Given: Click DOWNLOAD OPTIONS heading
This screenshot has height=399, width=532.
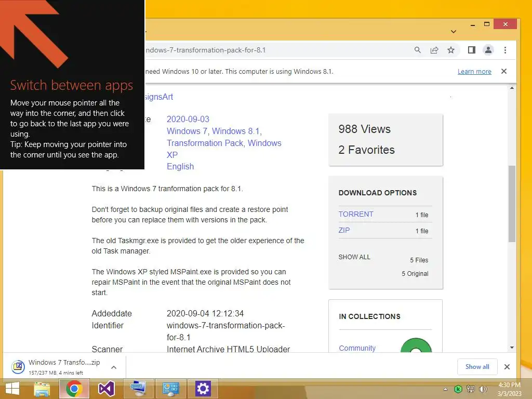Looking at the screenshot, I should click(378, 193).
